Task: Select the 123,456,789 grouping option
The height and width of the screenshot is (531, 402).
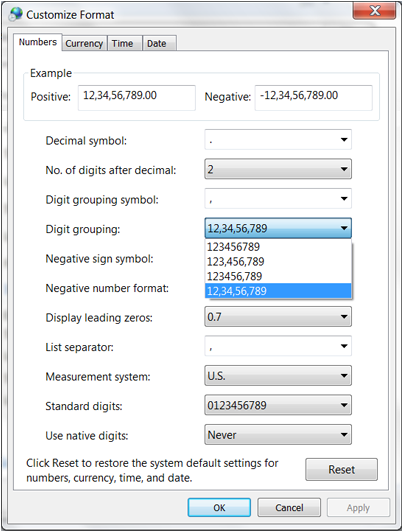Action: (x=278, y=261)
